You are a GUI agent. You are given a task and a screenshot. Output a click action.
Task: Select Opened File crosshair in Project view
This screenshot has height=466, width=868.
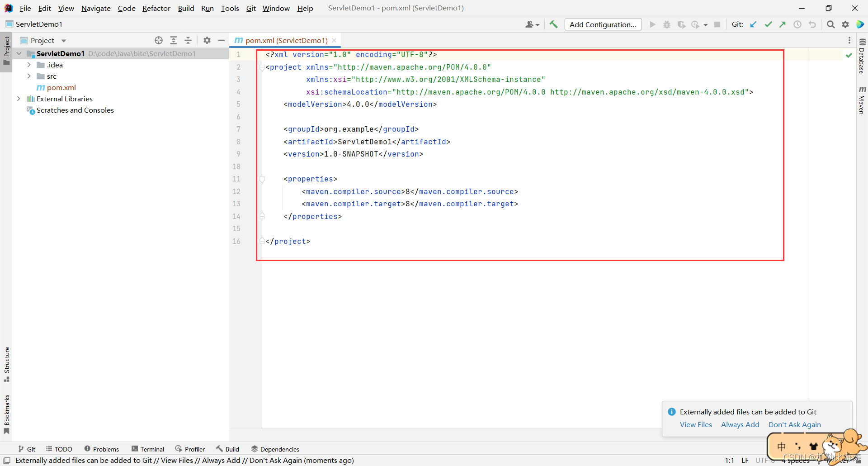click(x=159, y=40)
